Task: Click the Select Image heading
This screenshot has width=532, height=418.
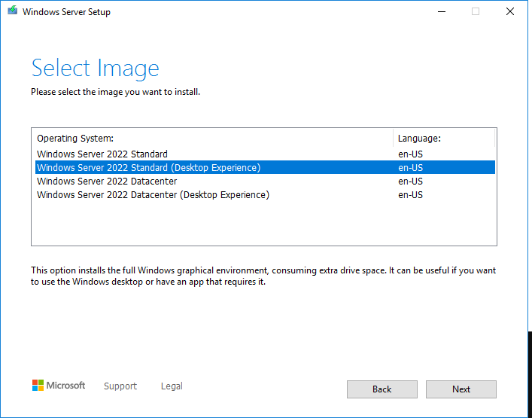Action: pyautogui.click(x=96, y=69)
